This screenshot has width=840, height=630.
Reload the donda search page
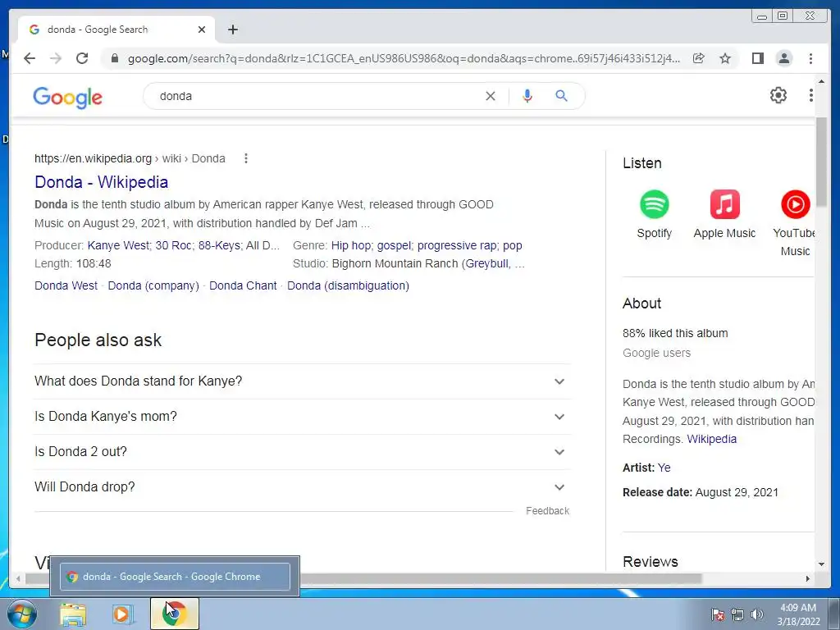[82, 58]
